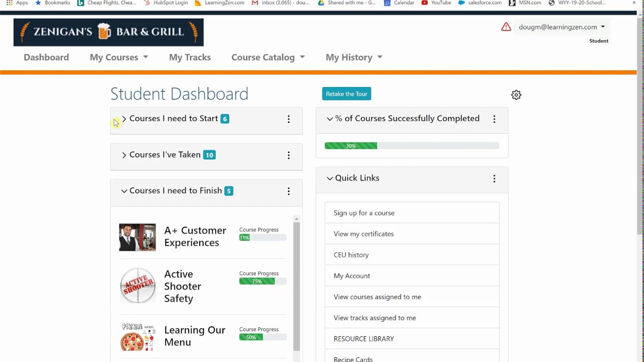Open the dashboard settings gear

point(516,95)
